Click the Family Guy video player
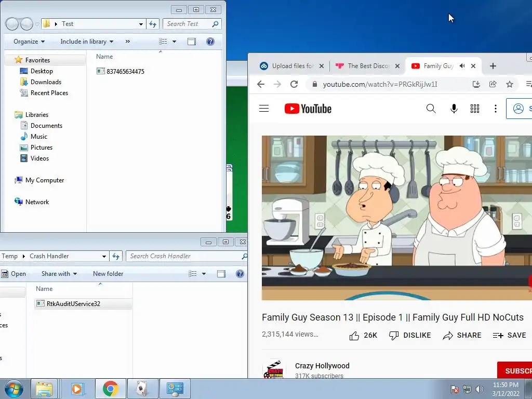Image resolution: width=532 pixels, height=399 pixels. [x=396, y=218]
